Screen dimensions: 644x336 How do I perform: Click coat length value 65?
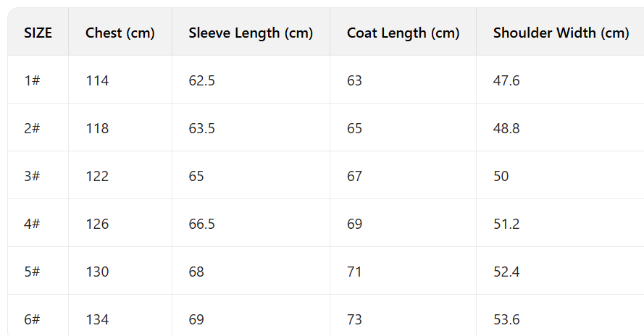click(x=354, y=128)
